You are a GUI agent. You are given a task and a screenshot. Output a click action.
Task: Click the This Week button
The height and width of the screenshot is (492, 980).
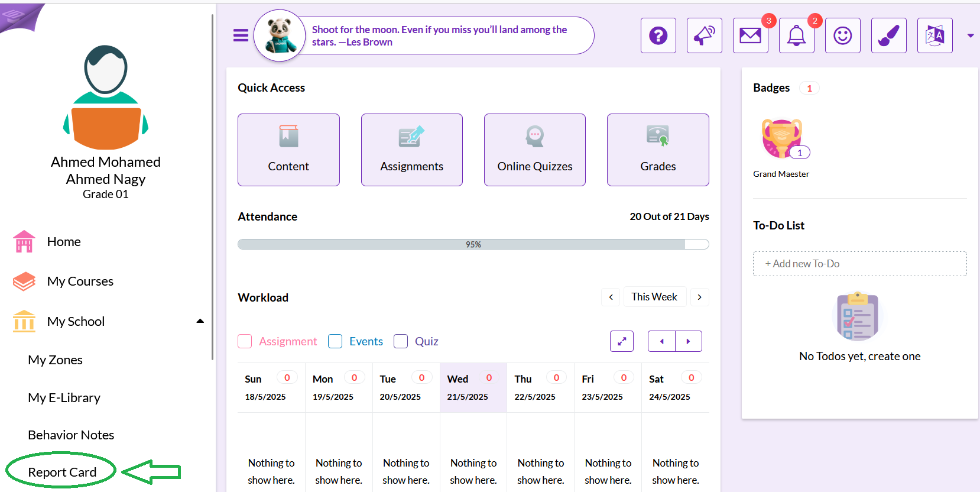[655, 297]
